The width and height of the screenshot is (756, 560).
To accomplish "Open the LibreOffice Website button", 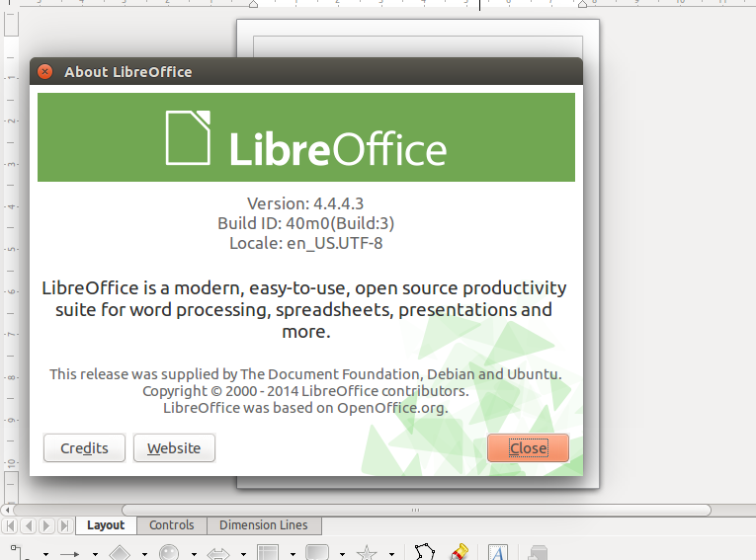I will 174,448.
